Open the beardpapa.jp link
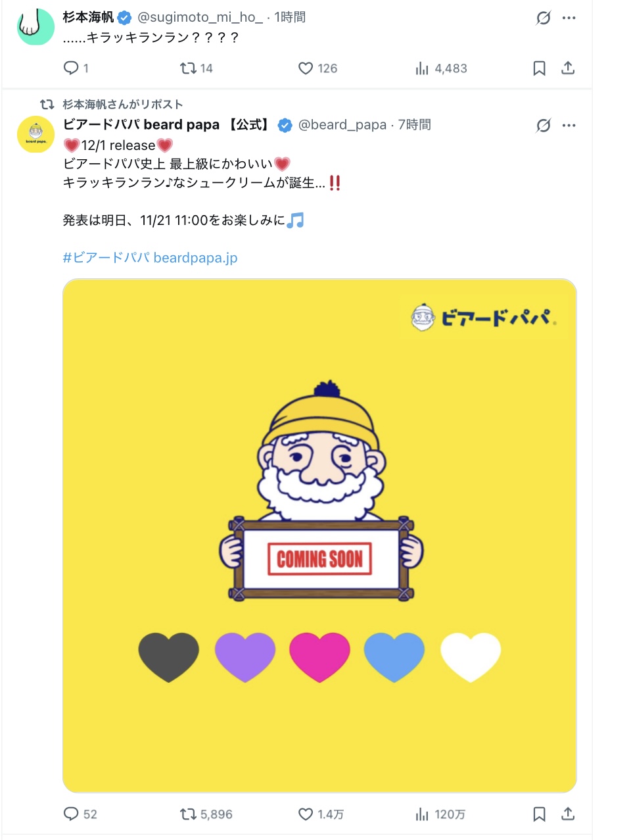 pos(195,257)
